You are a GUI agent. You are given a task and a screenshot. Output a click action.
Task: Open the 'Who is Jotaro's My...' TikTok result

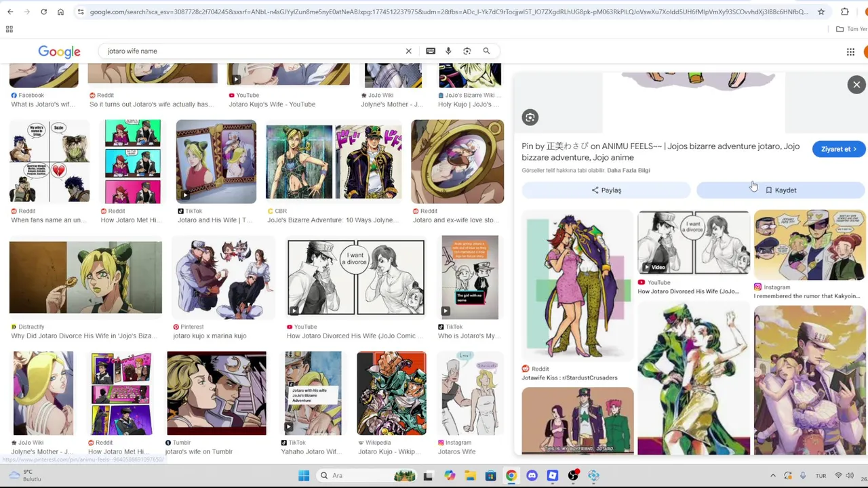pyautogui.click(x=470, y=277)
